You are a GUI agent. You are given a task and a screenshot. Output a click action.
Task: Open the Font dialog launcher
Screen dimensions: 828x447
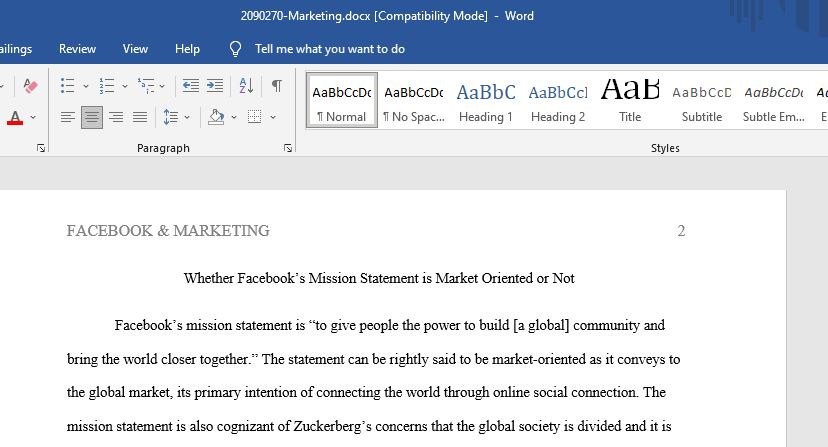[41, 148]
